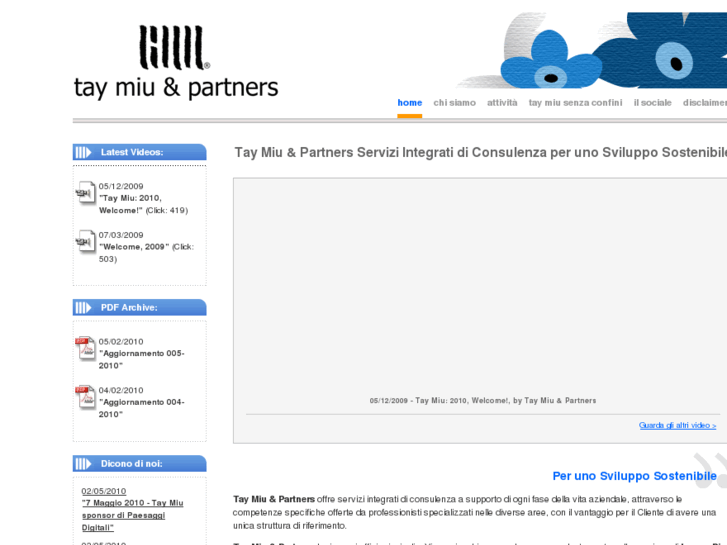
Task: Open "Aggiornamento 005-2010" PDF link
Action: (141, 359)
